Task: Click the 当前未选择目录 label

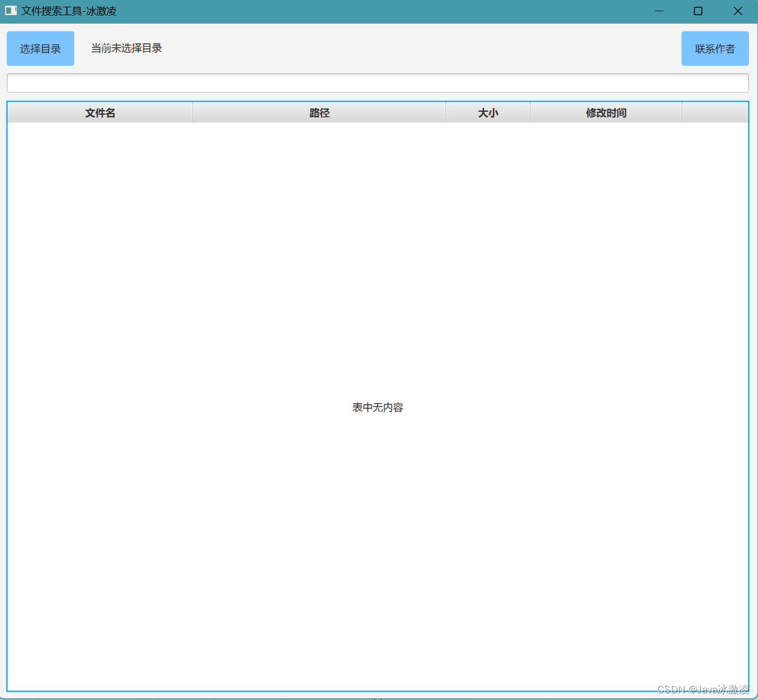Action: click(x=127, y=48)
